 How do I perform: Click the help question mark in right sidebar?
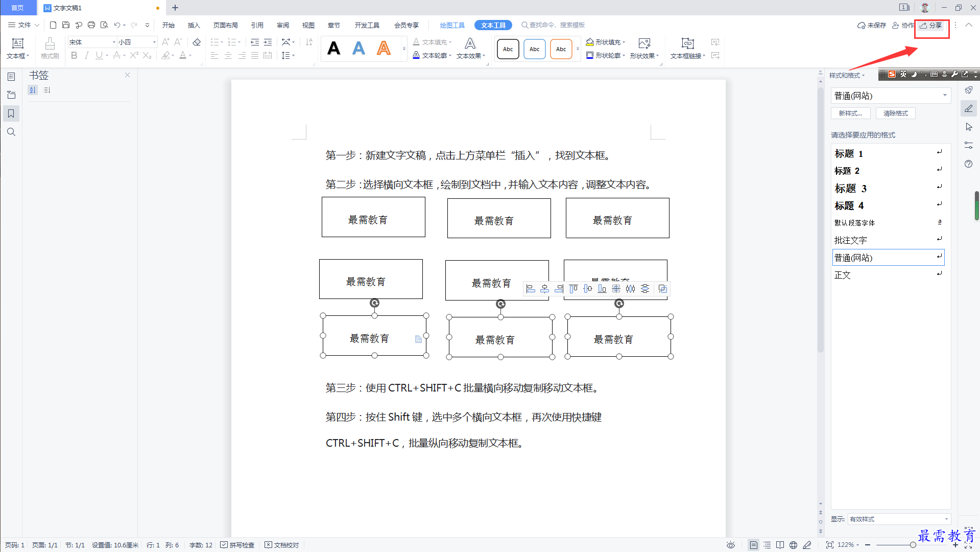coord(968,164)
